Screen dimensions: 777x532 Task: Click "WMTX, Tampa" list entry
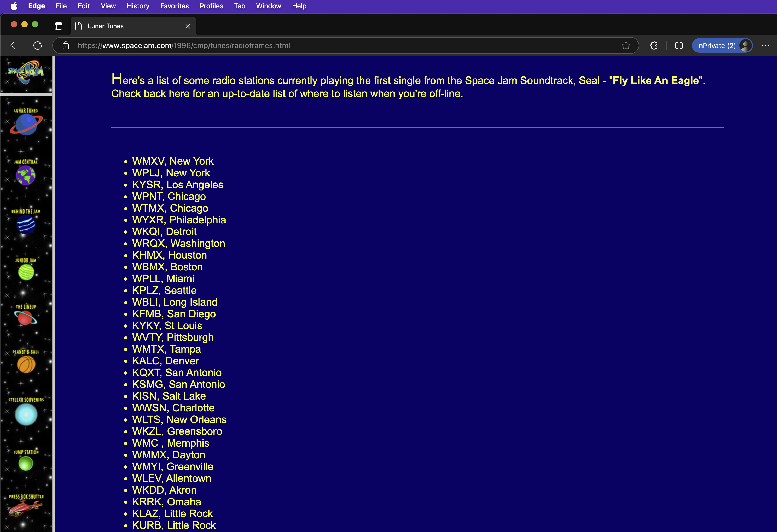click(166, 349)
